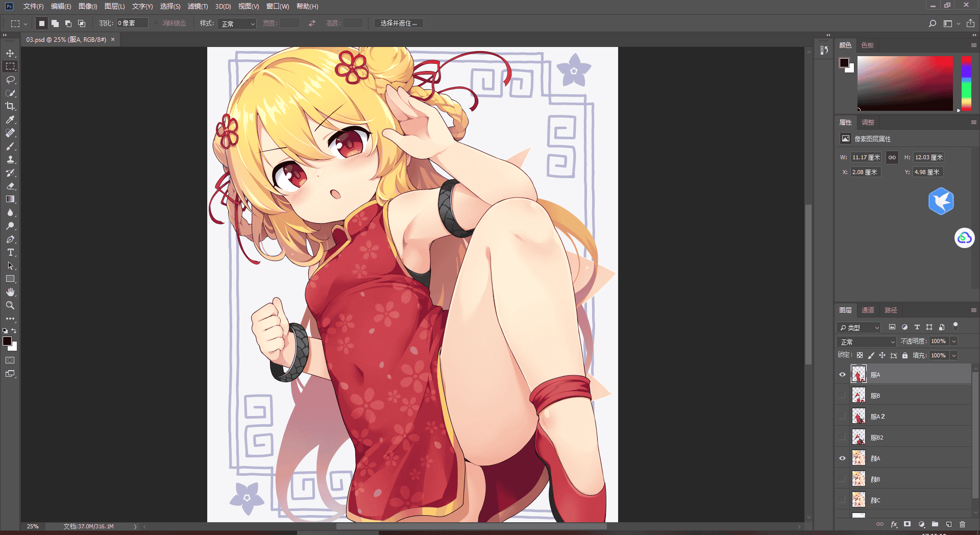Screen dimensions: 980x535
Task: Show the 顏B layer
Action: tap(842, 479)
